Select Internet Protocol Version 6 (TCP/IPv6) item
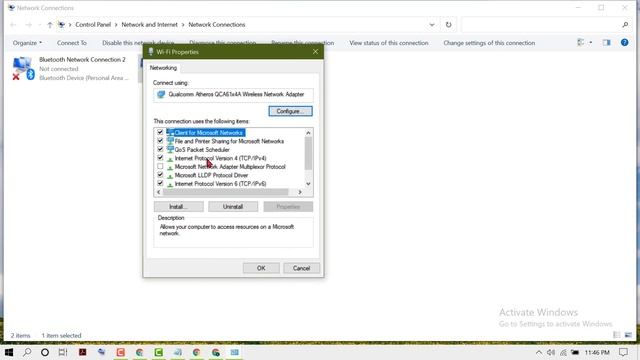 [220, 184]
